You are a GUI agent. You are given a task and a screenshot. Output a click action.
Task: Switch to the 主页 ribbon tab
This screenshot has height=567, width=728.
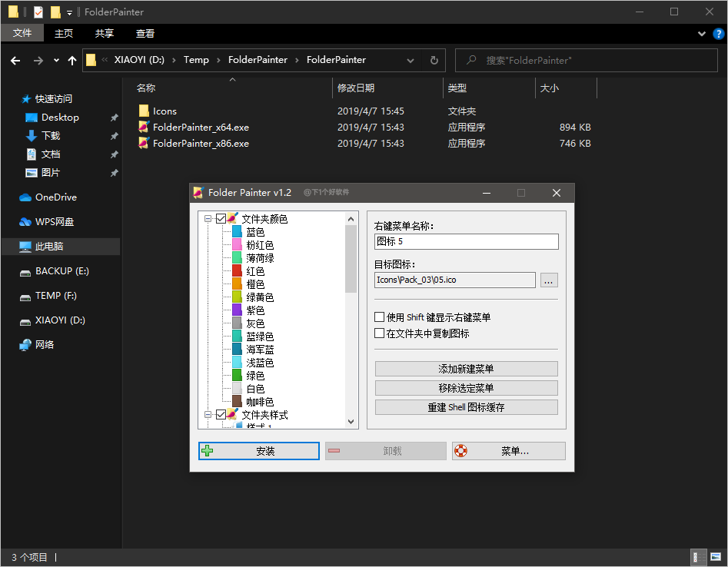tap(64, 33)
